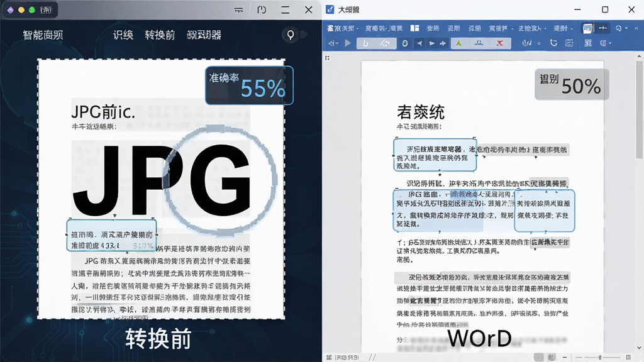This screenshot has width=644, height=362.
Task: Click the ruler icon beside print layout
Action: pyautogui.click(x=603, y=28)
